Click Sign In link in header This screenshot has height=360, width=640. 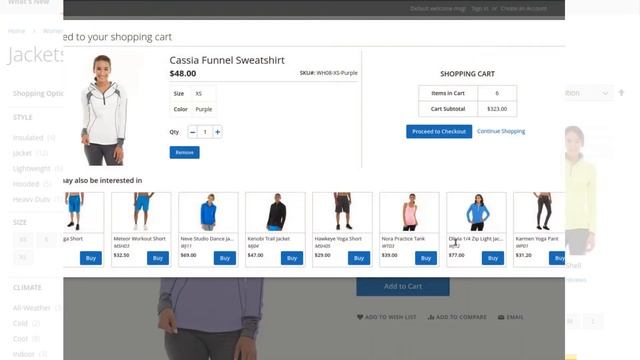(480, 8)
